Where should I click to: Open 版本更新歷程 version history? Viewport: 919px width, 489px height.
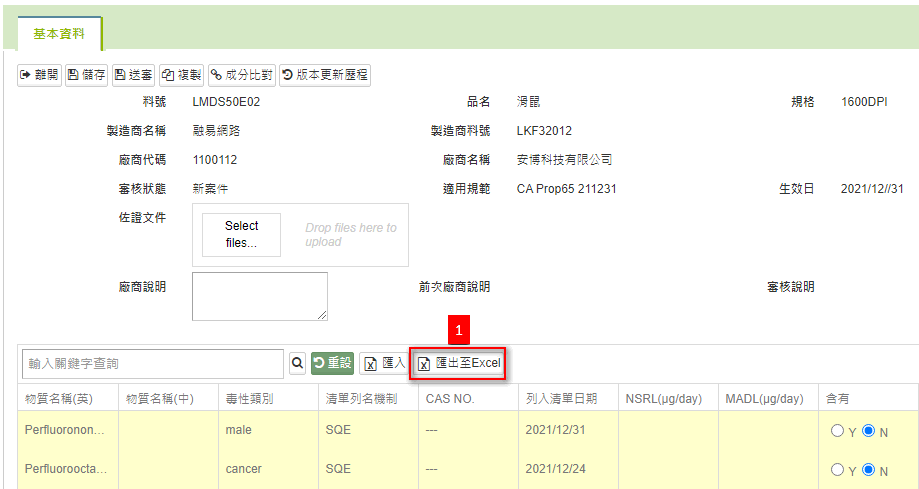coord(324,75)
